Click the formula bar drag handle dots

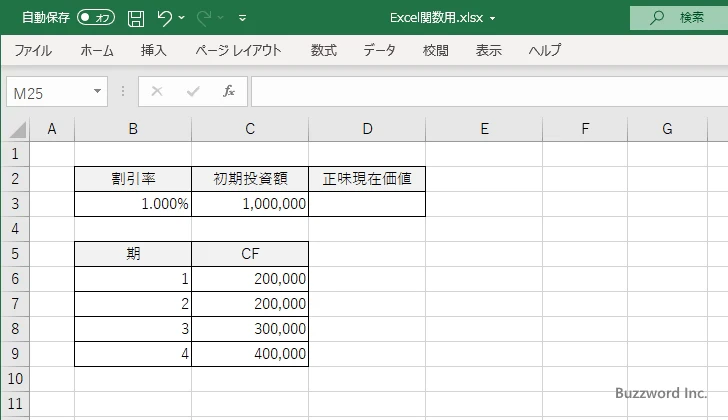123,91
